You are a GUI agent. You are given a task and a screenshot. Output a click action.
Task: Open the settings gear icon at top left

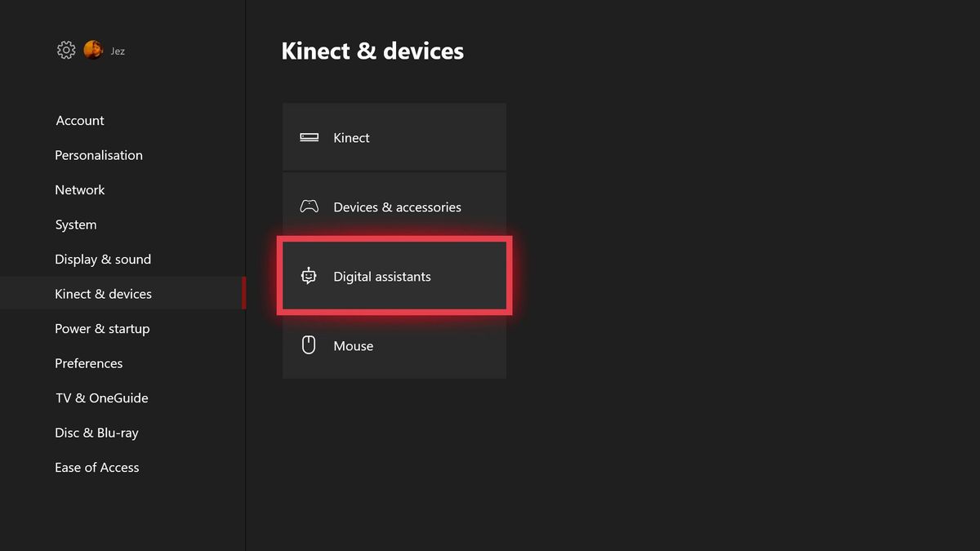tap(65, 50)
